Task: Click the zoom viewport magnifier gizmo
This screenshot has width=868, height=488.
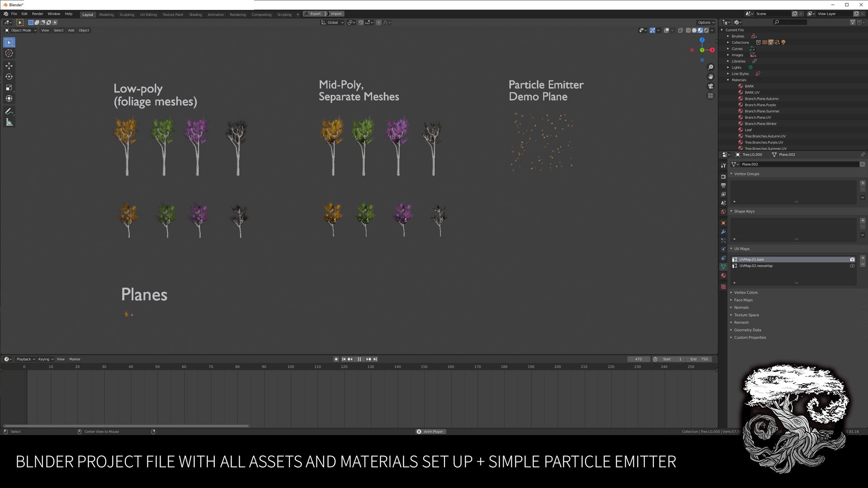Action: click(711, 67)
